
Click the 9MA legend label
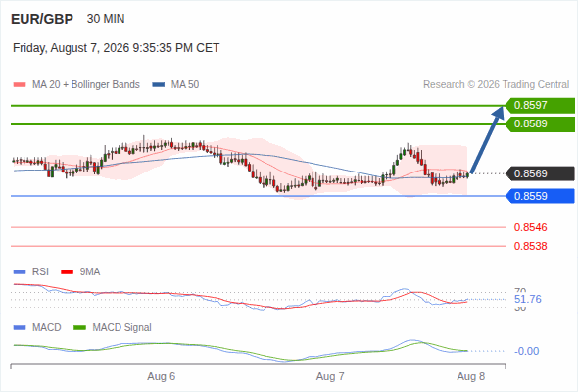[x=90, y=271]
